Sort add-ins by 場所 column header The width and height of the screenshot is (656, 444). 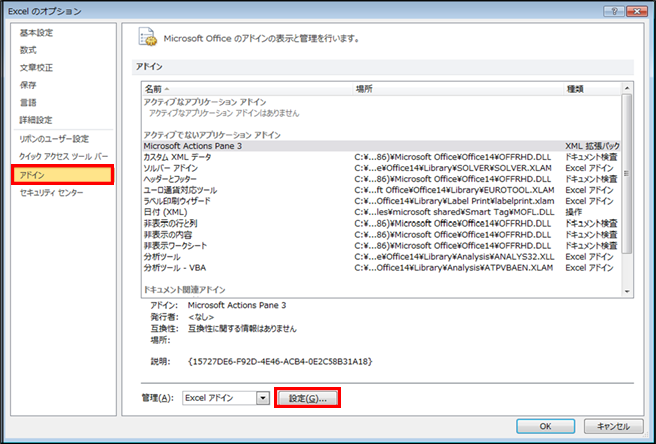(x=458, y=89)
